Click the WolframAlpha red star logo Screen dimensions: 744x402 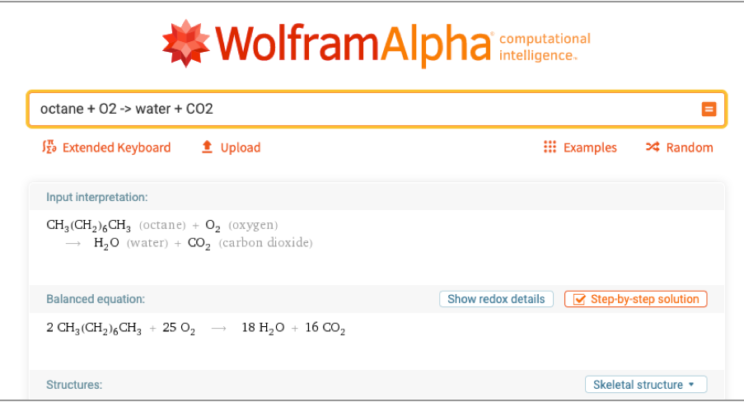pos(185,44)
